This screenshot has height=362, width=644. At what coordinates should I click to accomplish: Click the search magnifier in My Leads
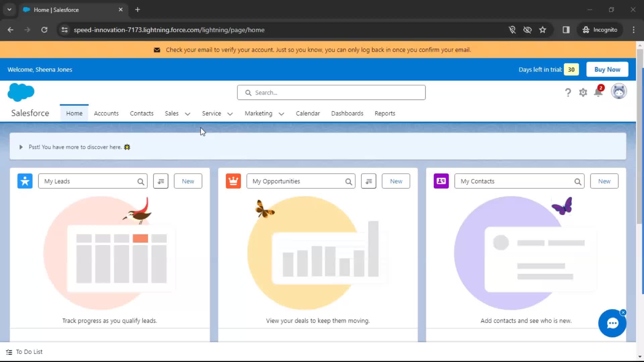(x=141, y=181)
